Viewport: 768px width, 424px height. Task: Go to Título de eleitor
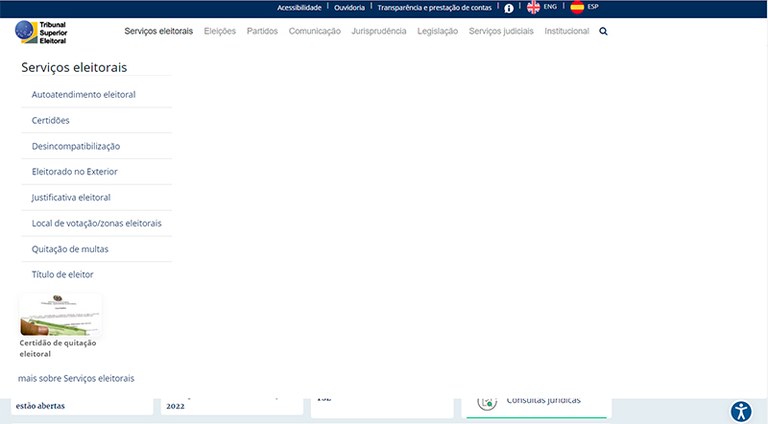coord(62,274)
